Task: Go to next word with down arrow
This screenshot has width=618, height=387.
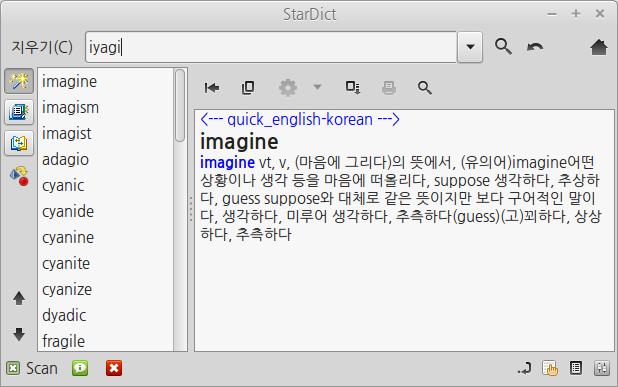Action: pos(19,334)
